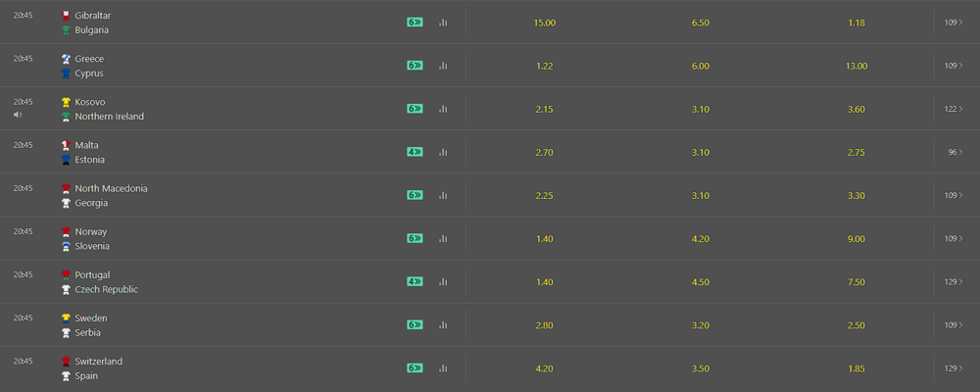Select draw odds 6.00 for Greece vs Cyprus
The image size is (980, 392).
(701, 66)
